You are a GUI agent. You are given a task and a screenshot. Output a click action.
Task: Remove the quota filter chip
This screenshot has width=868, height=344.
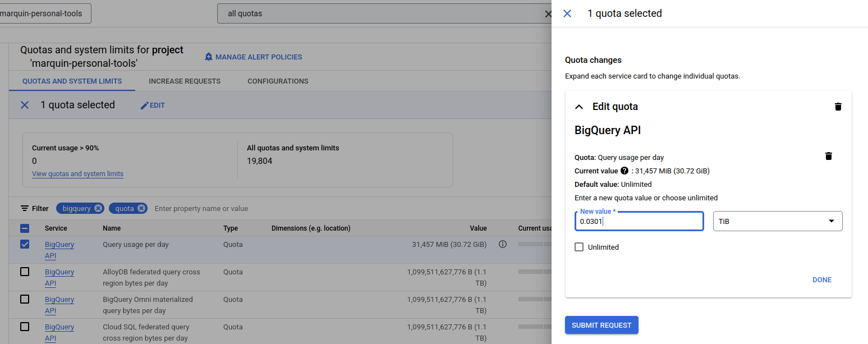(x=141, y=208)
